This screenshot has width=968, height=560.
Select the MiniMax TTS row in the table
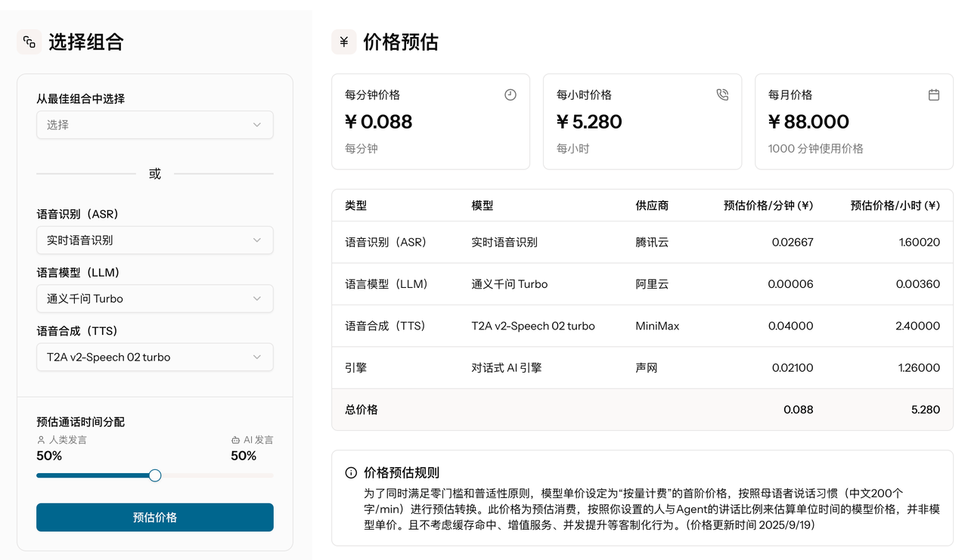pyautogui.click(x=642, y=325)
